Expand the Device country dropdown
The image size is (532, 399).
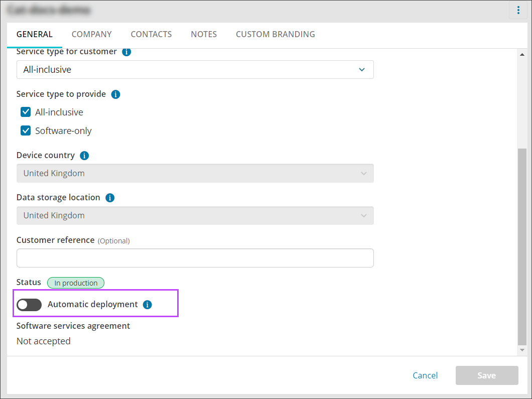click(x=195, y=173)
